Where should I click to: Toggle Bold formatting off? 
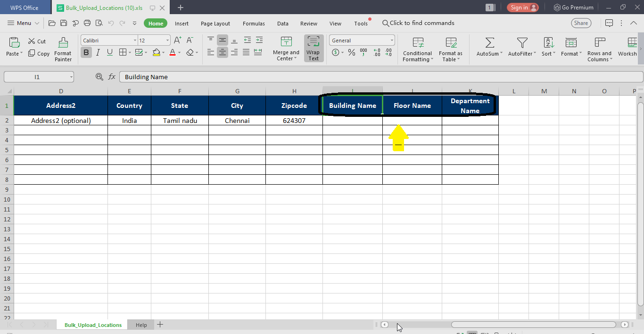[x=86, y=52]
